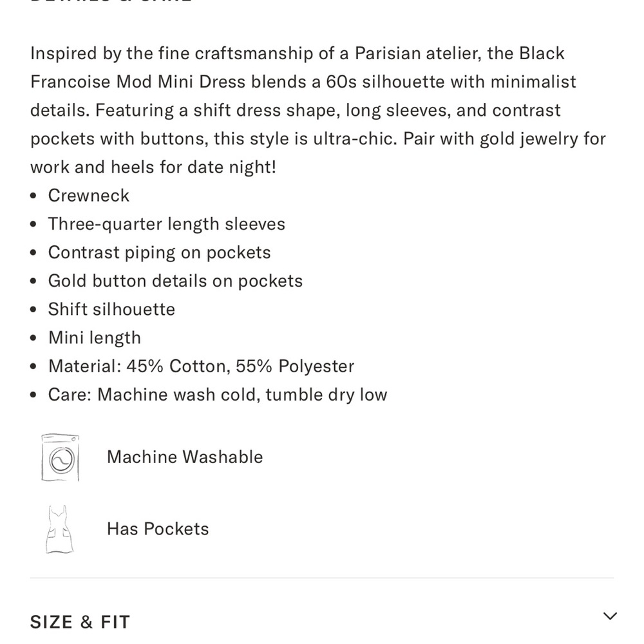Click 'heels for date night' text line
This screenshot has width=644, height=644.
[x=193, y=167]
